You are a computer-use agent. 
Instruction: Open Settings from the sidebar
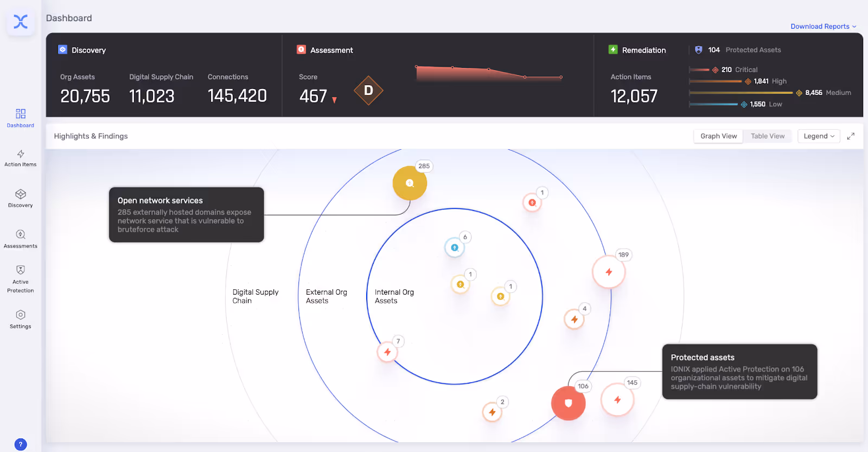21,319
